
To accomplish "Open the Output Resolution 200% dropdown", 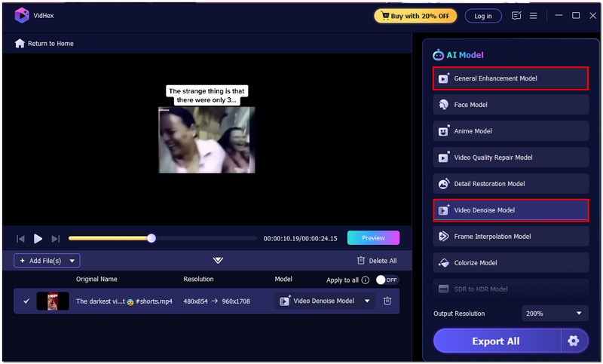I will point(555,314).
